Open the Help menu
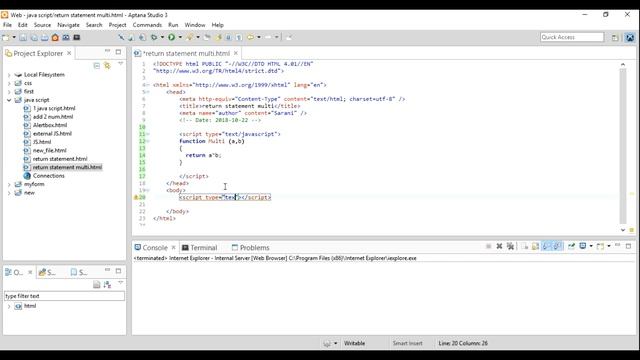Image resolution: width=640 pixels, height=360 pixels. click(x=218, y=25)
